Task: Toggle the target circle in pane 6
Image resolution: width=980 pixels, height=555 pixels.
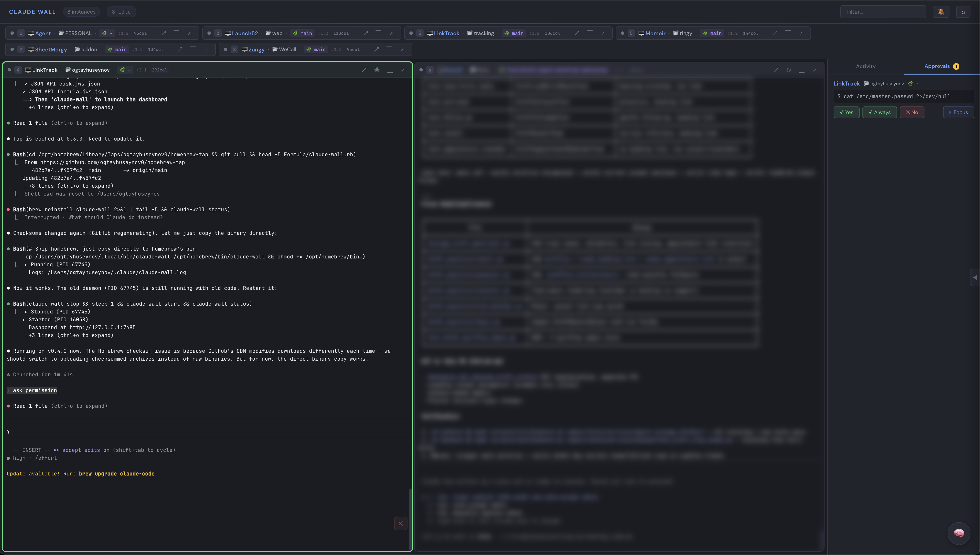Action: 789,70
